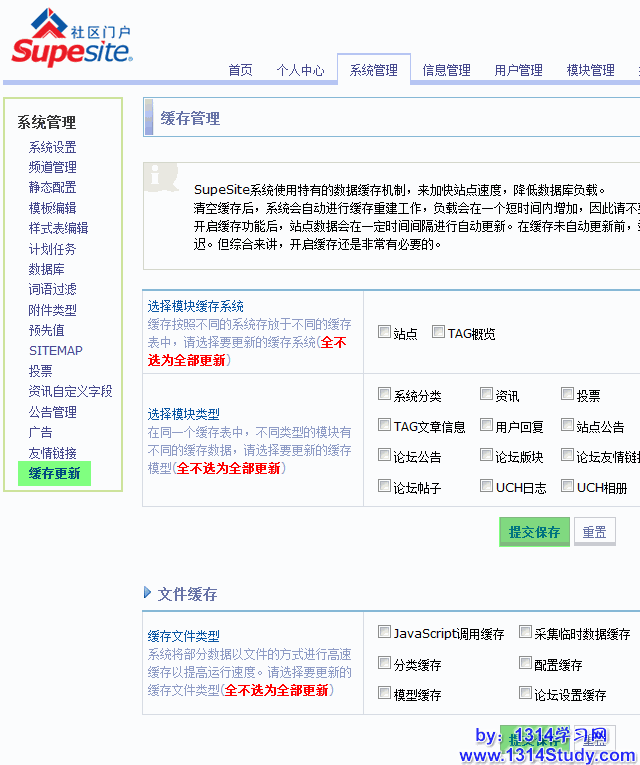Navigate to 数据库 in the sidebar
This screenshot has width=640, height=765.
[46, 269]
